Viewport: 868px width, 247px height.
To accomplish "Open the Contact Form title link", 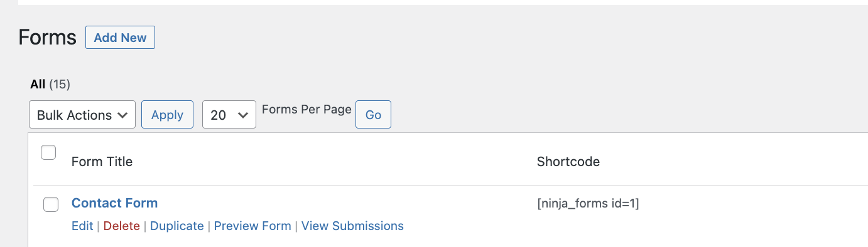I will (114, 203).
